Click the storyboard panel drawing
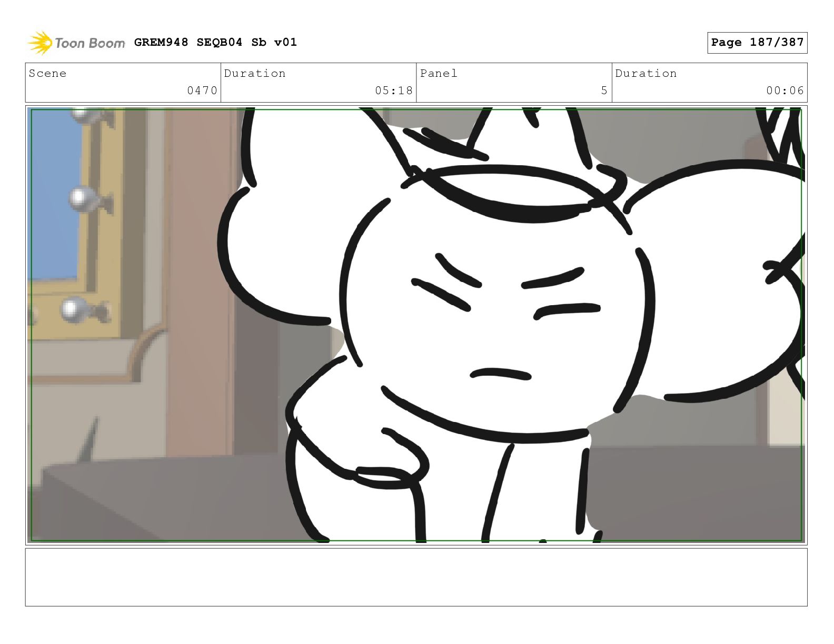Viewport: 834px width, 644px height. 416,325
